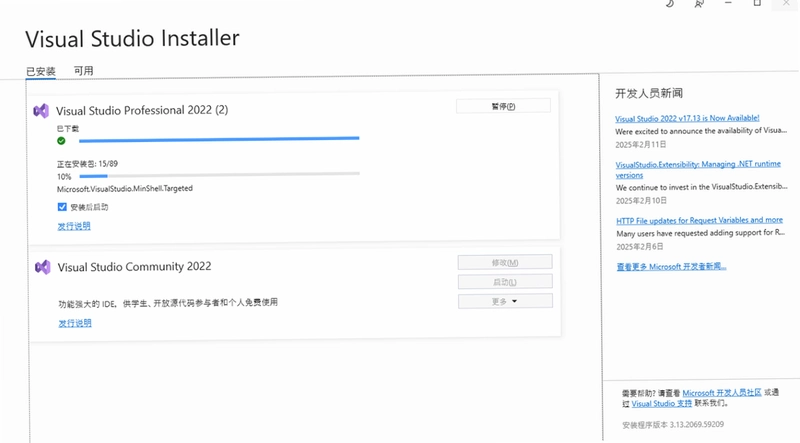Open Visual Studio 2022 v17.13 Now Available news
Viewport: 800px width, 443px height.
[687, 118]
